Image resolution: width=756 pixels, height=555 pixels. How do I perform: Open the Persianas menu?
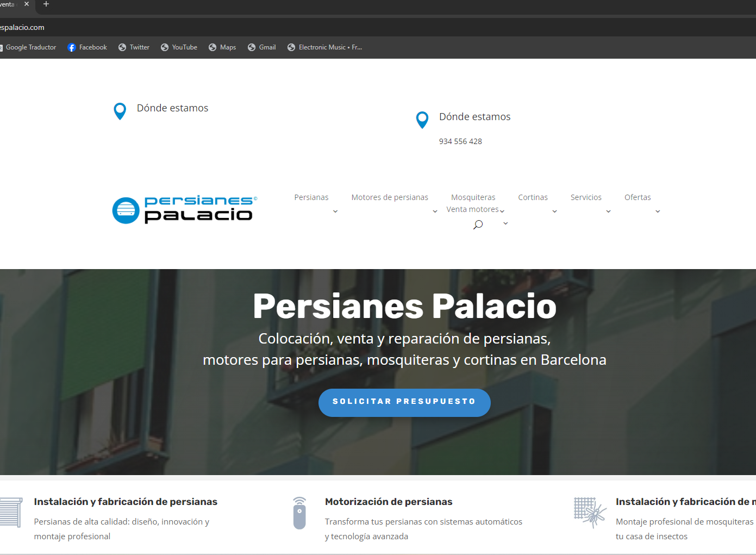[x=311, y=197]
